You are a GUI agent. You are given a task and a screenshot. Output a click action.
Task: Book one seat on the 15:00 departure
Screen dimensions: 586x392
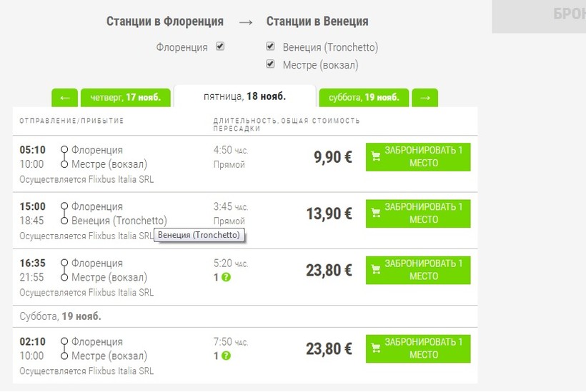tap(418, 213)
